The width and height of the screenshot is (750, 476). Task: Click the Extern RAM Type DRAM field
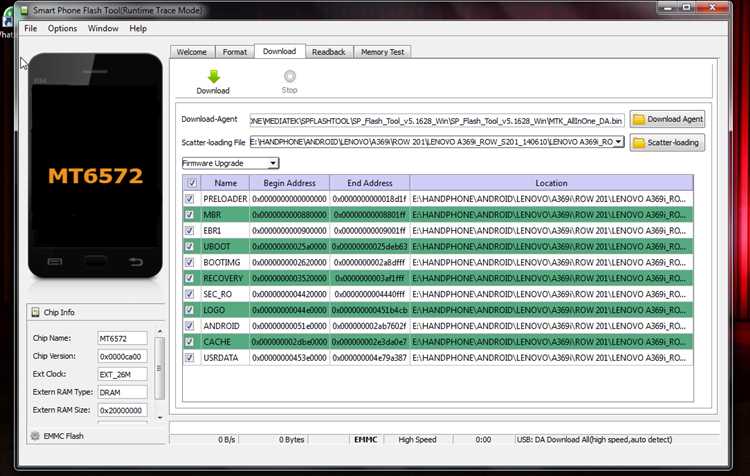122,392
